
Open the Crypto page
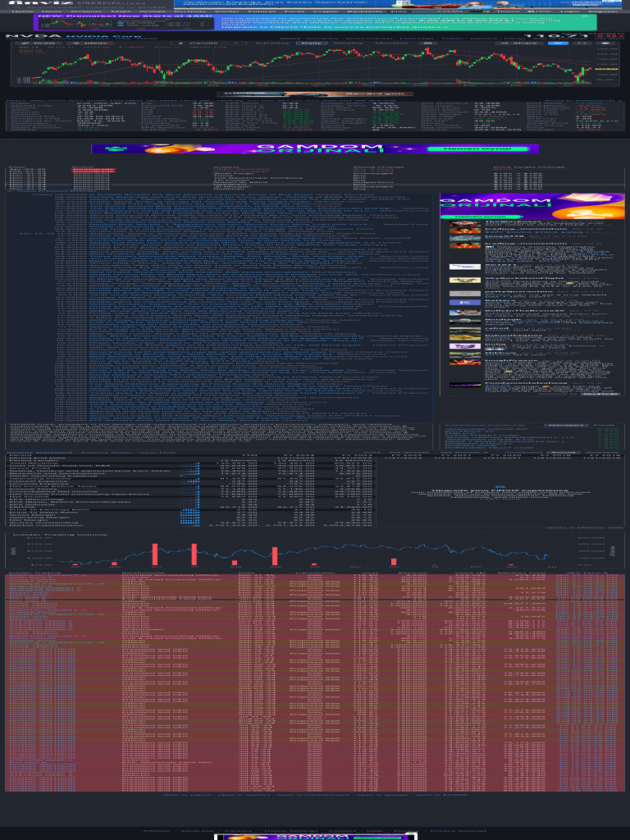pyautogui.click(x=326, y=11)
